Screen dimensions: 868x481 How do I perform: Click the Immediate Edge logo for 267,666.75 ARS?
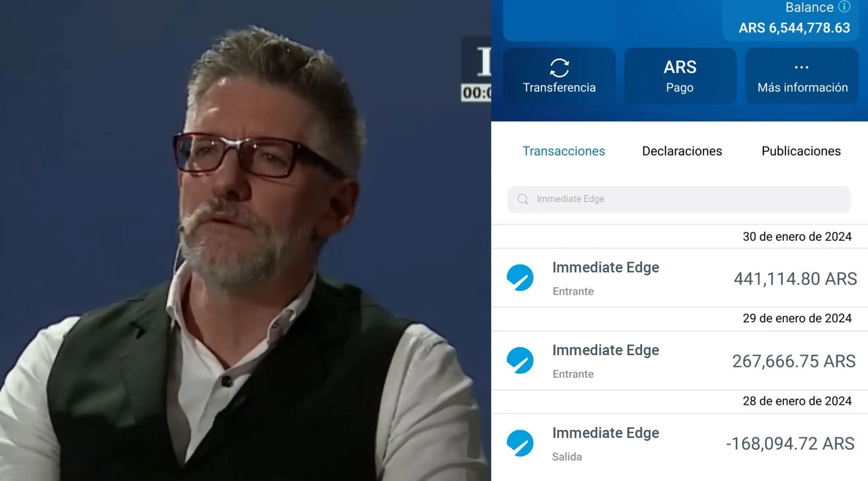[520, 360]
